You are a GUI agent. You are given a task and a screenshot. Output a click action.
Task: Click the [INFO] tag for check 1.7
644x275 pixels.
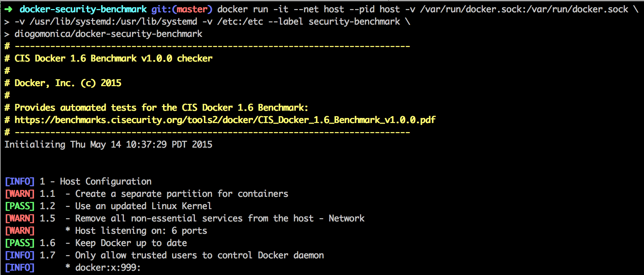tap(20, 255)
